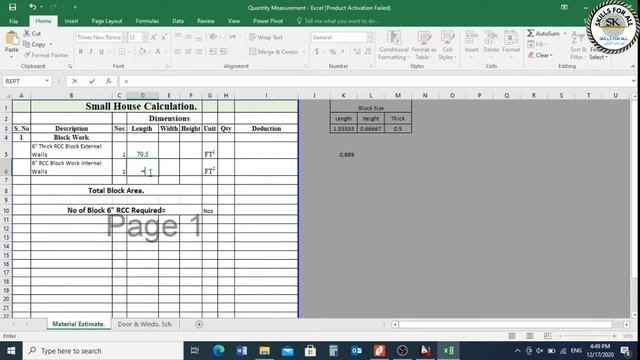640x360 pixels.
Task: Click the Center alignment icon
Action: tap(188, 52)
